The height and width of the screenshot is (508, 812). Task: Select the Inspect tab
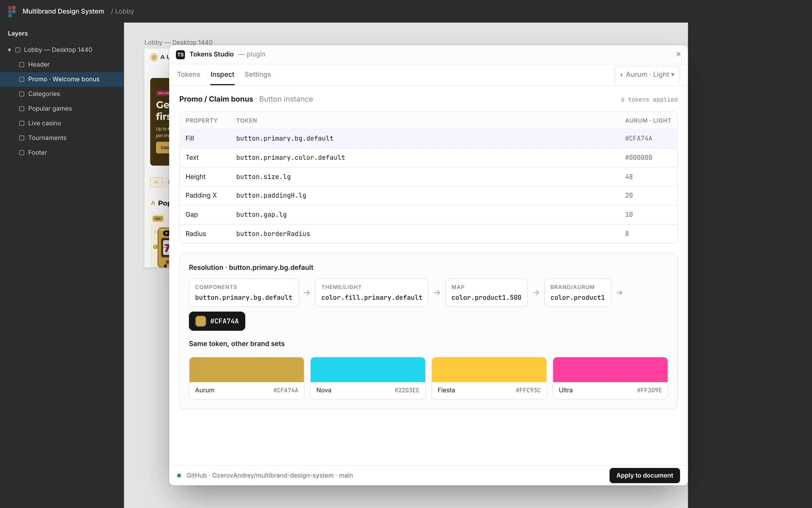click(222, 75)
